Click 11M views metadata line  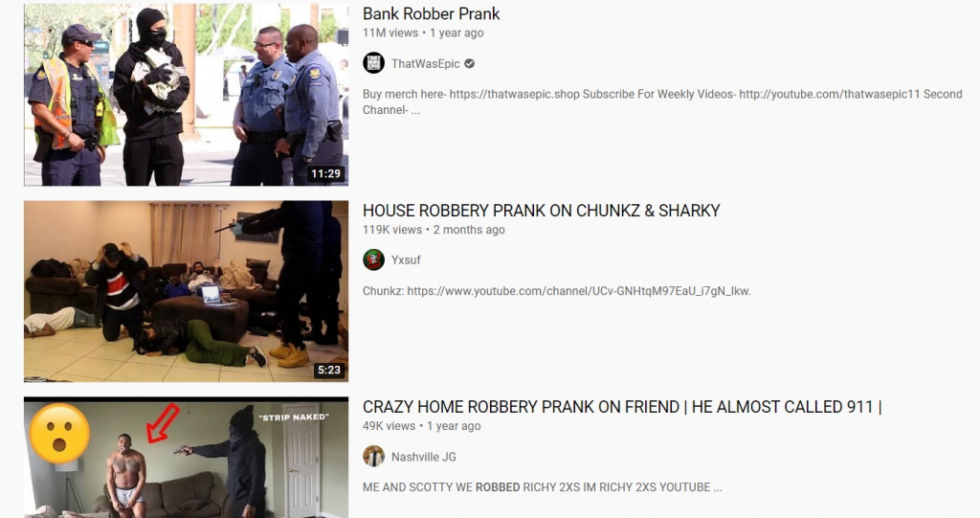(423, 33)
